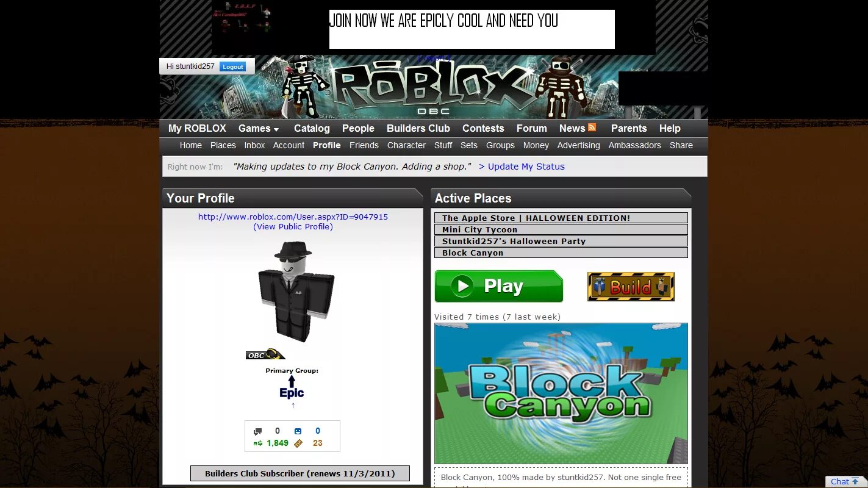Open the Forum
Screen dimensions: 868x488
[532, 128]
